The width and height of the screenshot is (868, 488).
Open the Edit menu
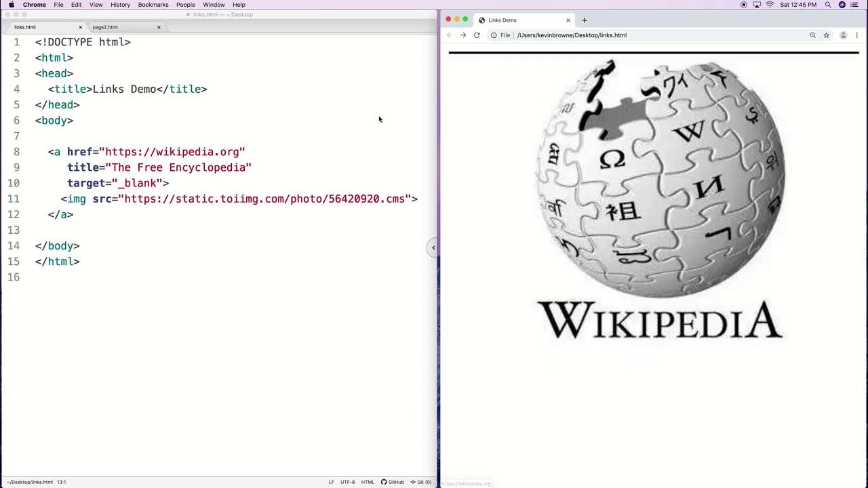click(x=77, y=5)
